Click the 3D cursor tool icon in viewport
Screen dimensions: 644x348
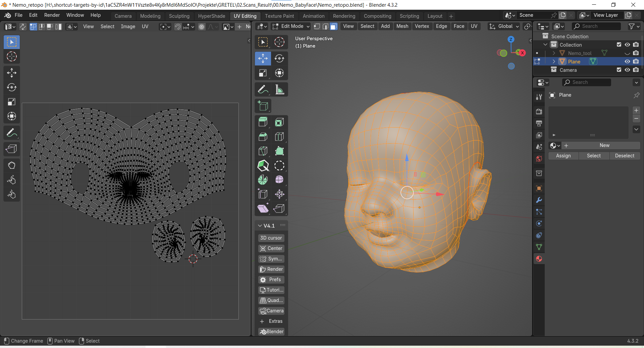coord(279,42)
